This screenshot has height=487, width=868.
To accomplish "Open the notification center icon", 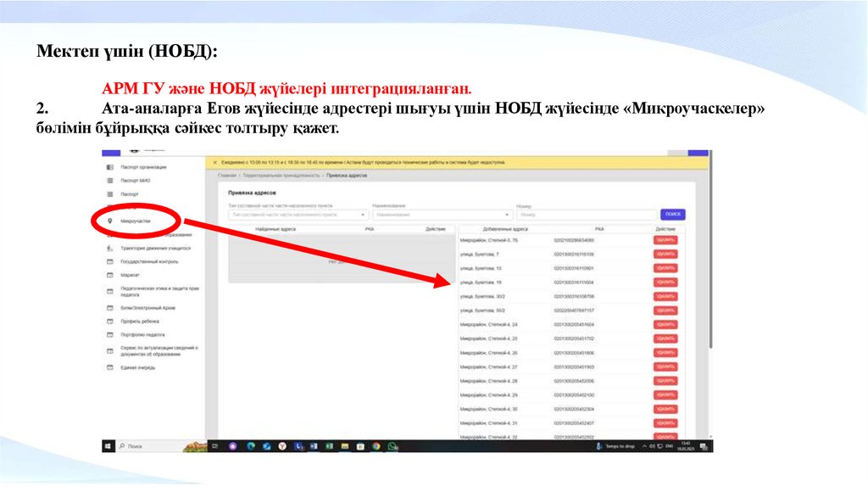I will point(704,446).
